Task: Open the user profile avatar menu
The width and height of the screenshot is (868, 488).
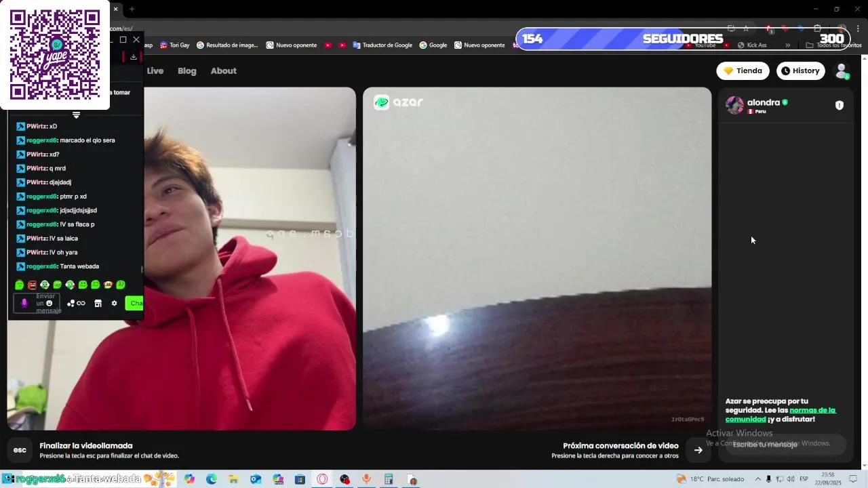Action: click(842, 70)
